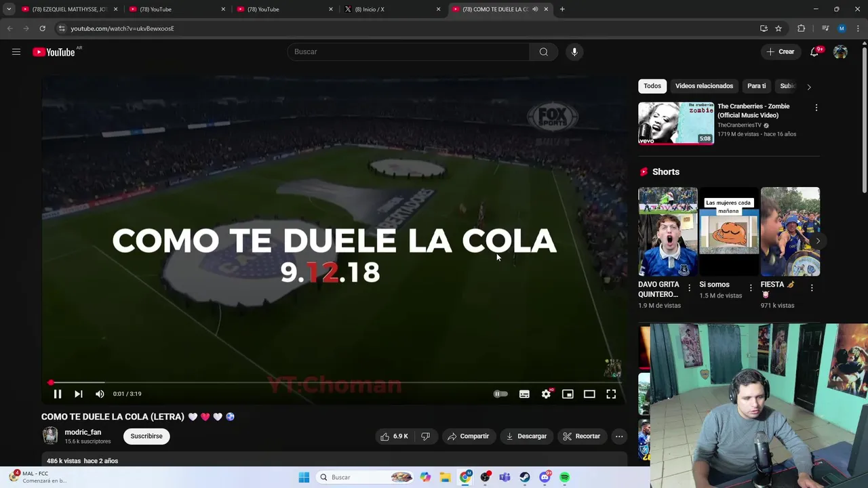This screenshot has height=488, width=868.
Task: Reload the current page
Action: tap(42, 28)
